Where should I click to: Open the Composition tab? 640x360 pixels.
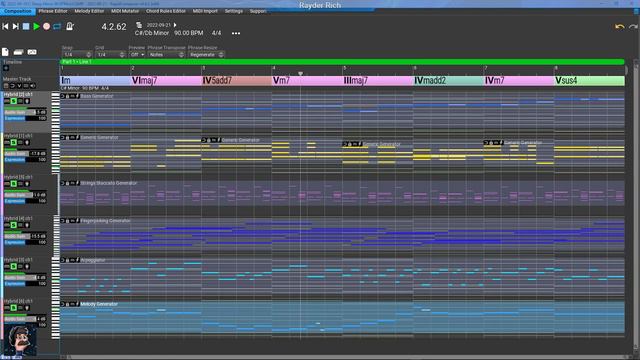(18, 11)
